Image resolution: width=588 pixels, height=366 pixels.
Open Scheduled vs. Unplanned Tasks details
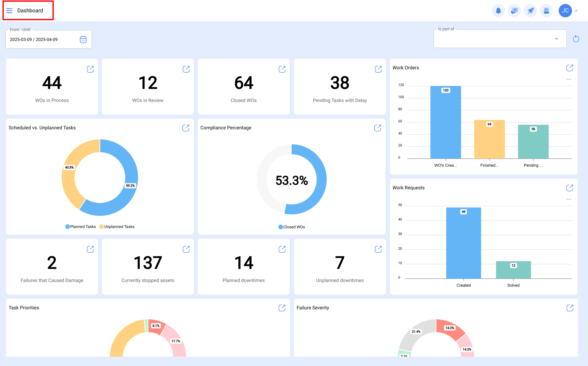coord(186,128)
